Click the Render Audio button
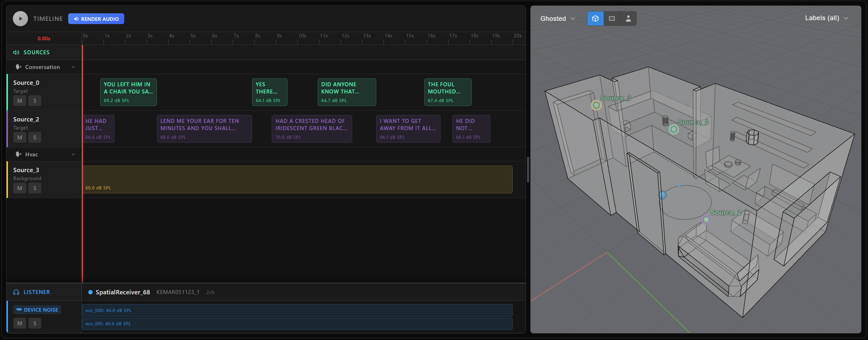This screenshot has height=340, width=868. (x=96, y=19)
